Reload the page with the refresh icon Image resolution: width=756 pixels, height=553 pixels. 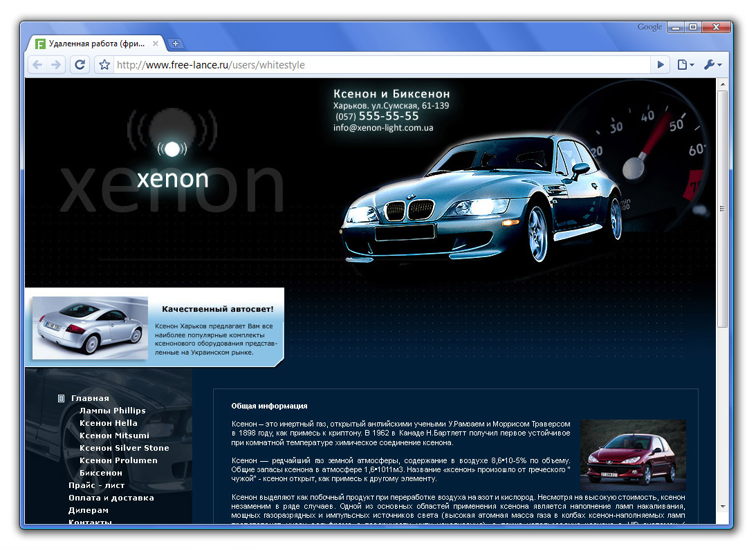click(80, 64)
